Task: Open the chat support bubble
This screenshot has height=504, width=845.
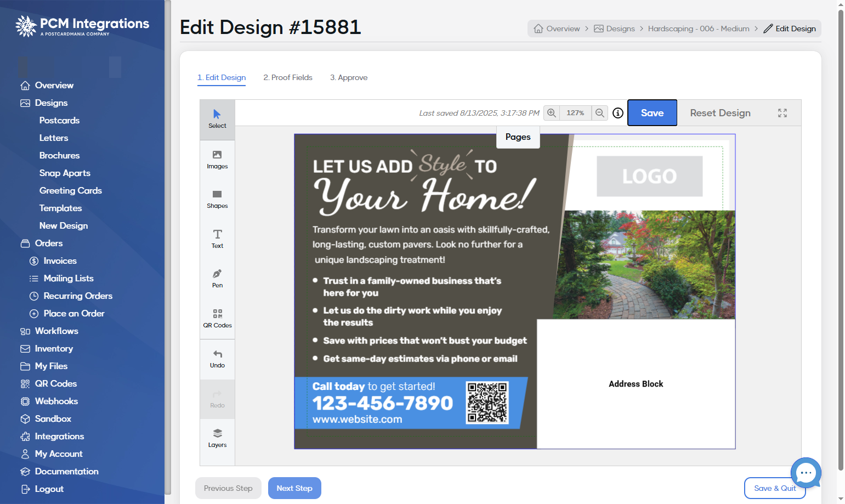Action: coord(806,473)
